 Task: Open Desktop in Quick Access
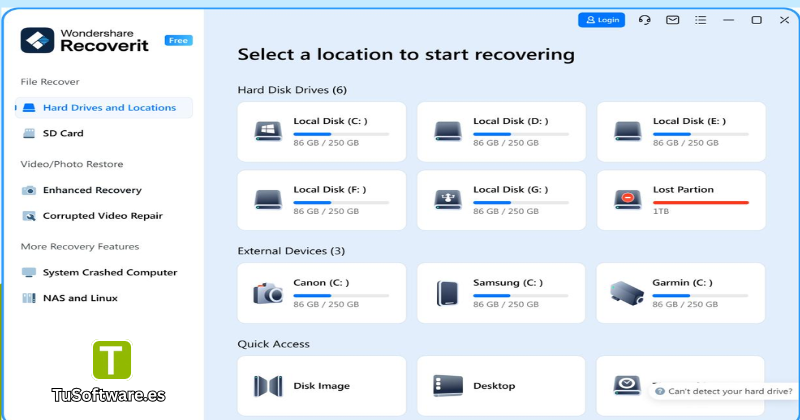tap(501, 386)
